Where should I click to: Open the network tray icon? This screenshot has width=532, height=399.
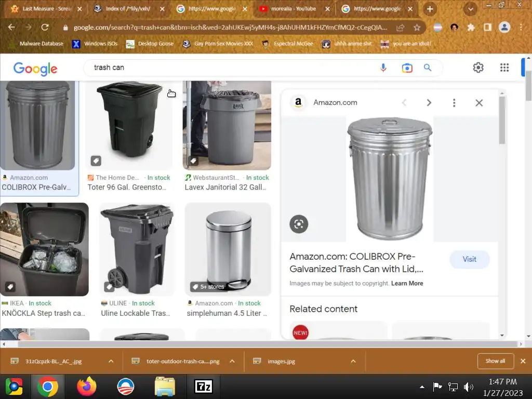pyautogui.click(x=453, y=387)
